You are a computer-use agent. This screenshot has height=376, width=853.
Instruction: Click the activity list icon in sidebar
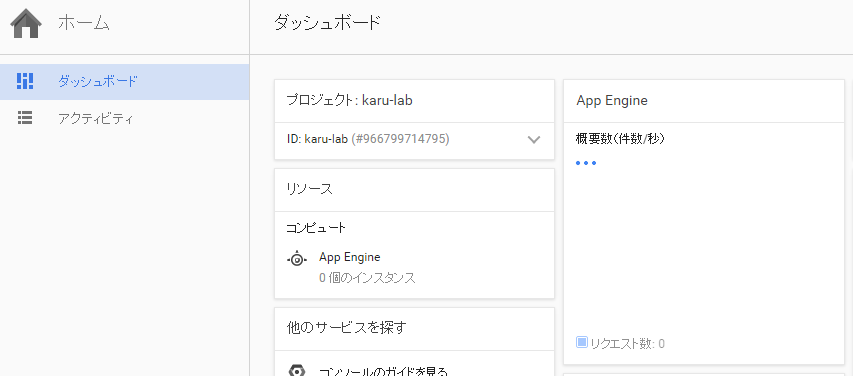tap(25, 118)
